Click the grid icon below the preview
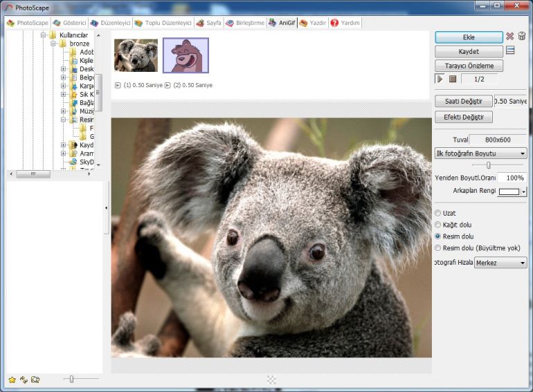The width and height of the screenshot is (533, 392). (271, 380)
